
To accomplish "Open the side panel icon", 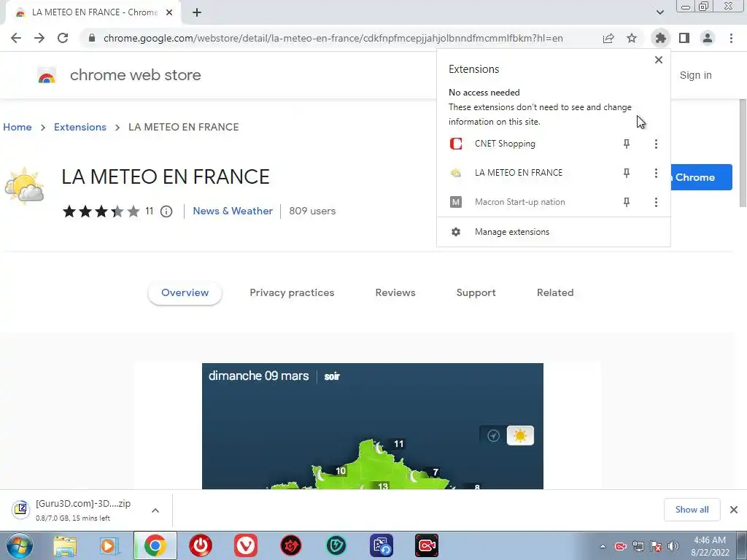I will [684, 38].
